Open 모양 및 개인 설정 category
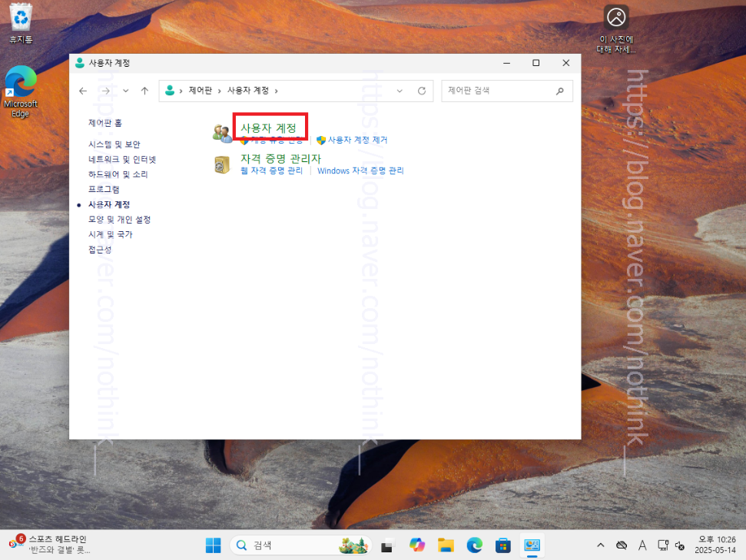Screen dimensions: 746x560 119,220
